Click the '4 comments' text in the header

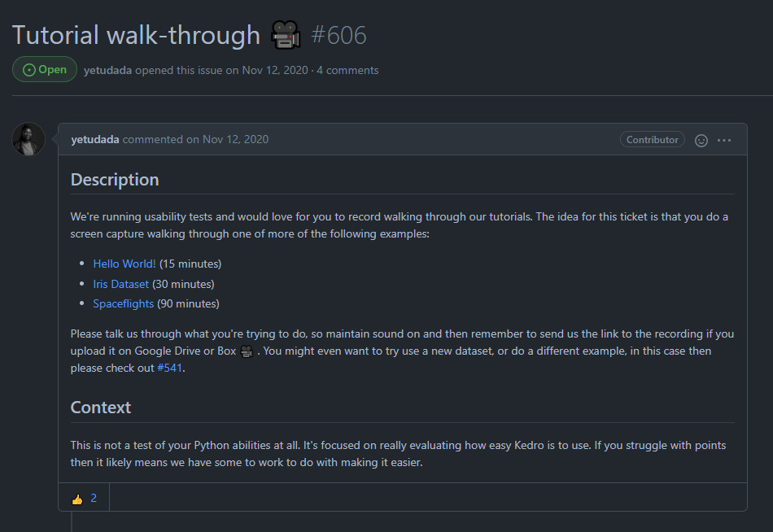pos(347,70)
